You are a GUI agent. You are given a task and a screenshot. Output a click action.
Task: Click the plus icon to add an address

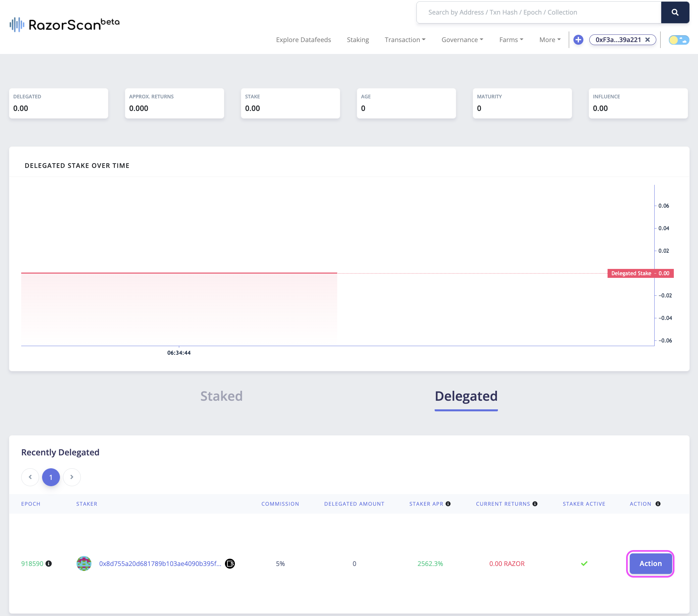pyautogui.click(x=578, y=40)
